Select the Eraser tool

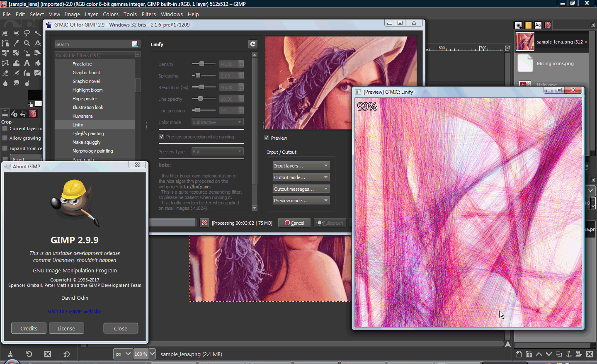[5, 73]
